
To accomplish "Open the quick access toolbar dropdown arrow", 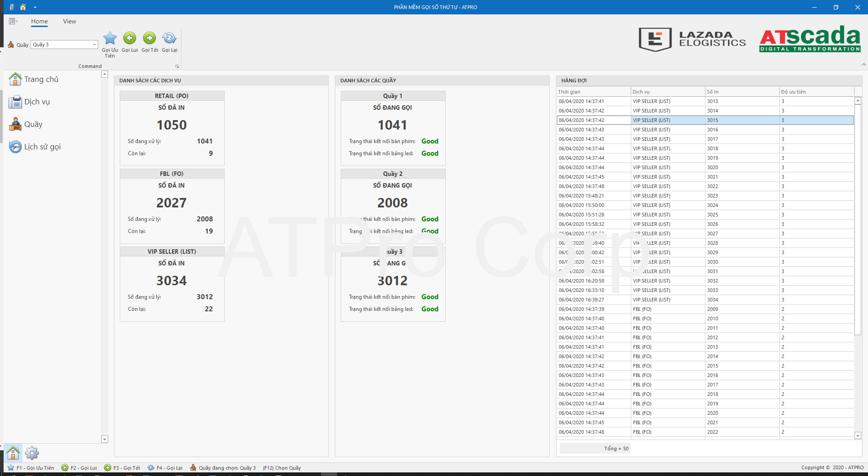I will pyautogui.click(x=35, y=7).
